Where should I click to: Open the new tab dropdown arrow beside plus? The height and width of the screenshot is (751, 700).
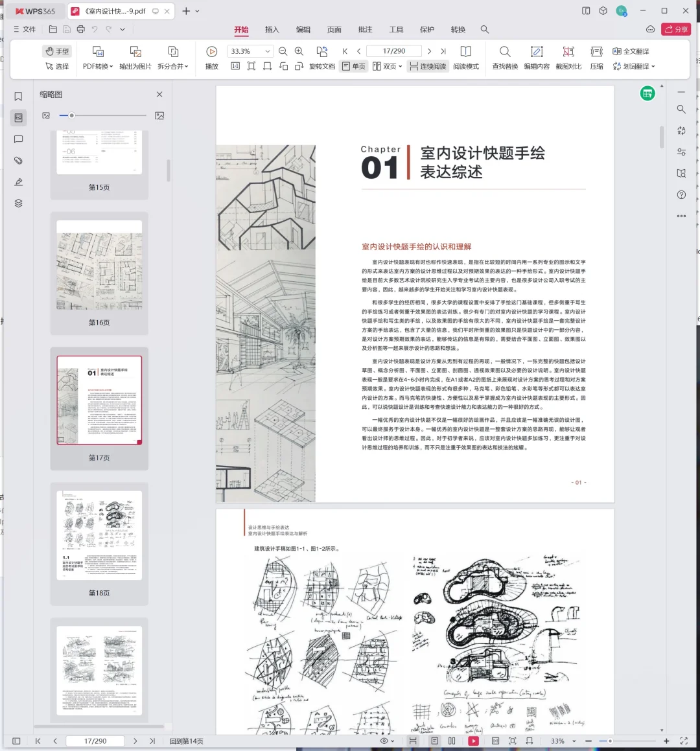pos(197,11)
